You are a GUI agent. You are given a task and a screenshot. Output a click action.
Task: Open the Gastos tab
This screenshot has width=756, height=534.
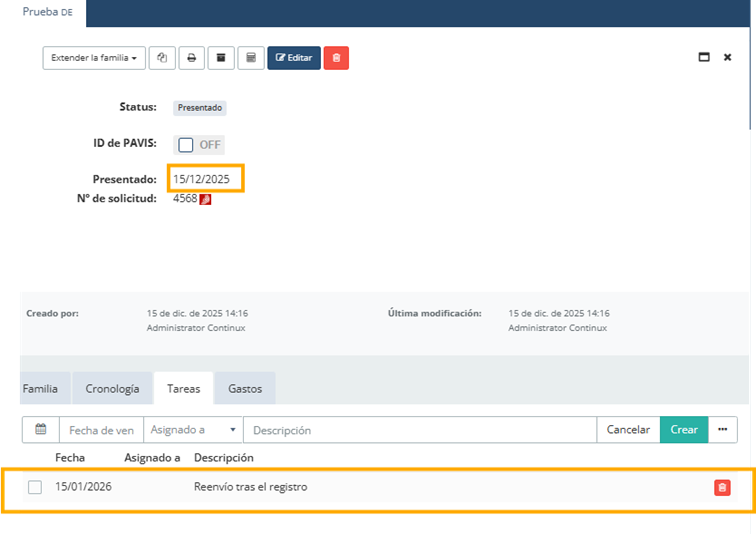[x=245, y=388]
